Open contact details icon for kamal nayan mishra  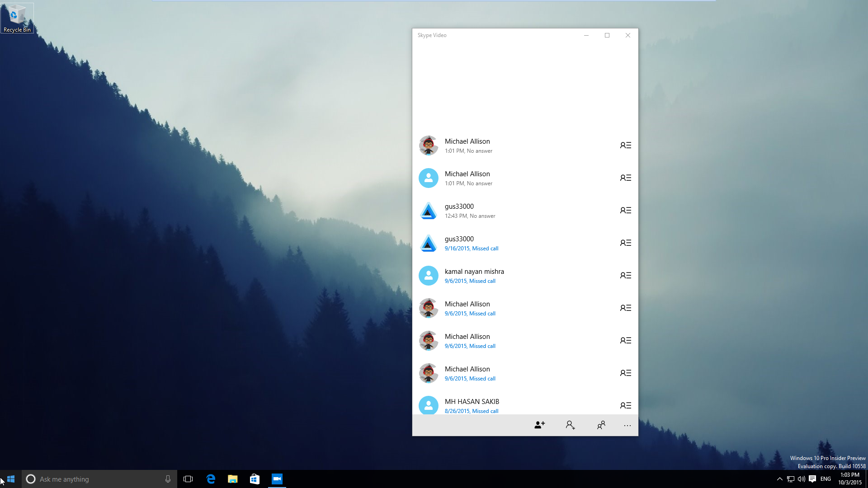(x=625, y=275)
